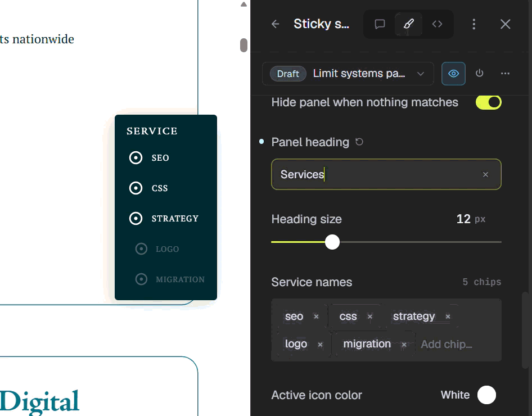
Task: Select the STRATEGY item in preview
Action: [164, 218]
